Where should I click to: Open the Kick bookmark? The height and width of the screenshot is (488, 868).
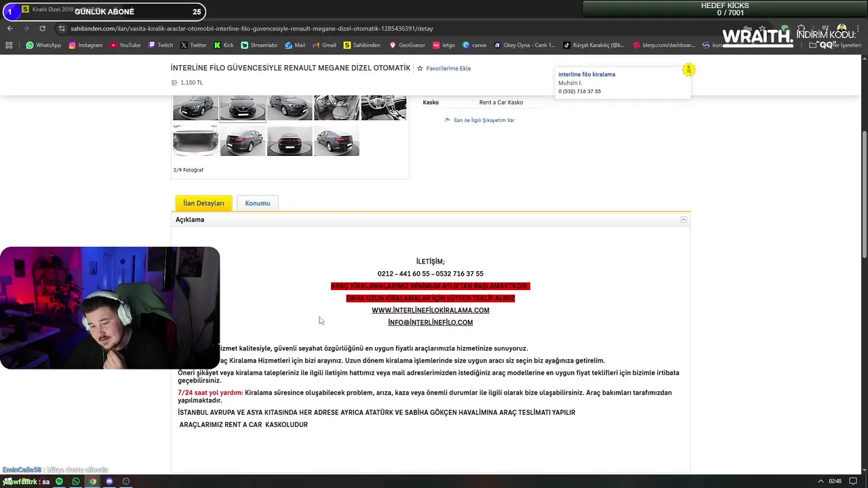224,45
